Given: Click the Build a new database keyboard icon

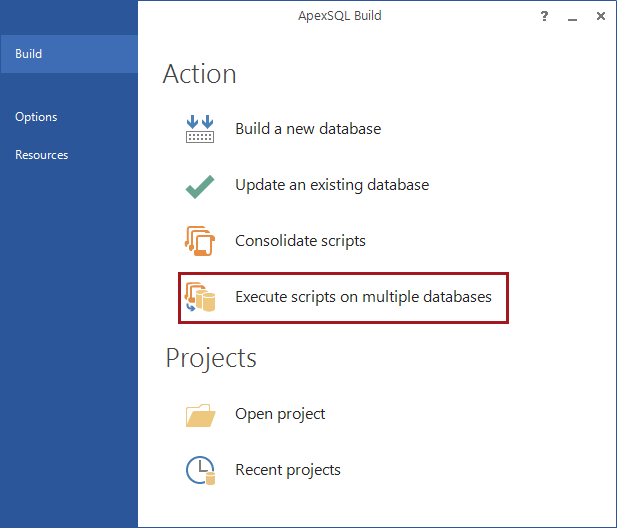Looking at the screenshot, I should coord(200,129).
